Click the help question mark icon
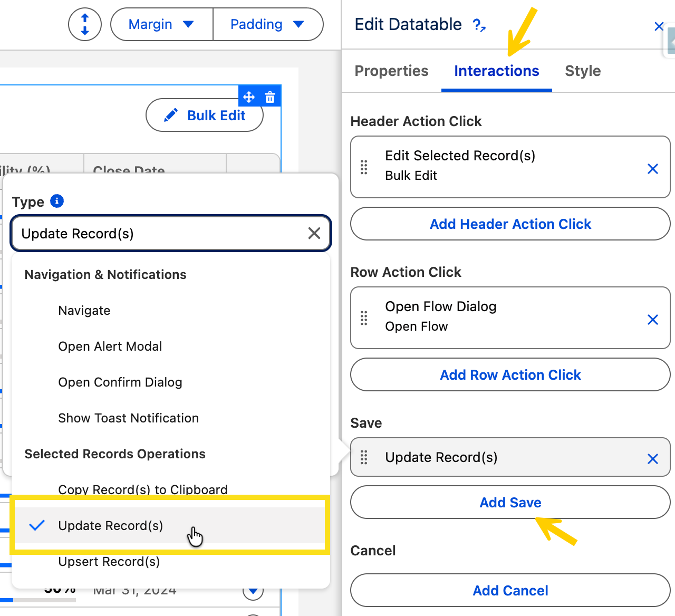Screen dimensions: 675x616 [x=478, y=25]
